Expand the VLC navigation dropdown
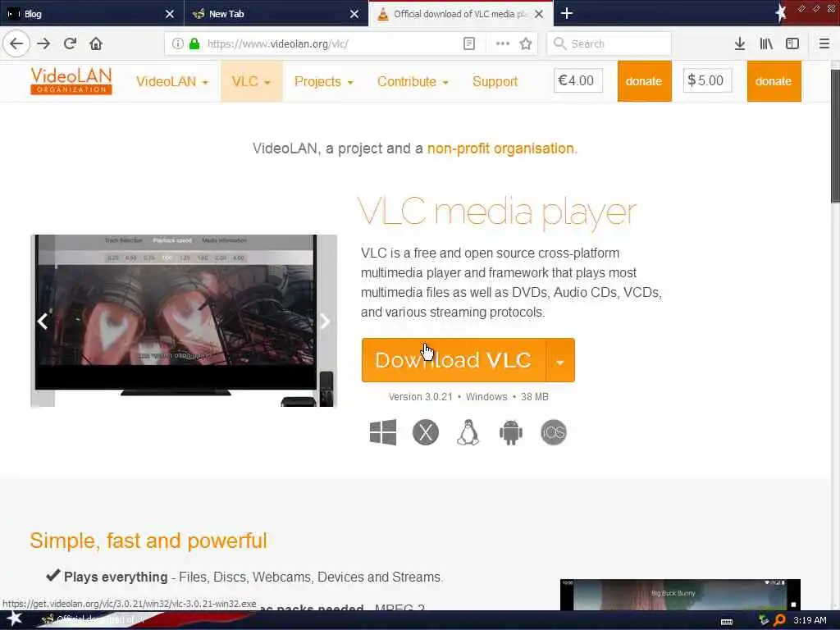This screenshot has width=840, height=630. pos(251,81)
